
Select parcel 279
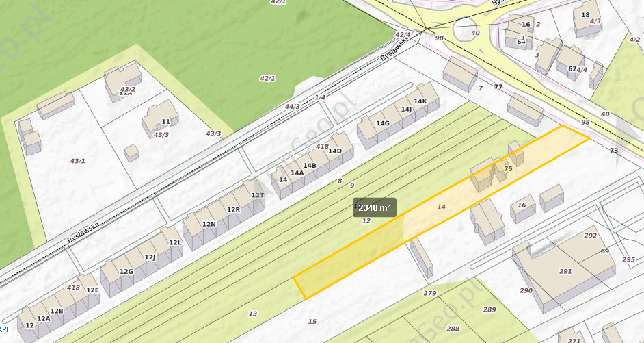pos(429,293)
